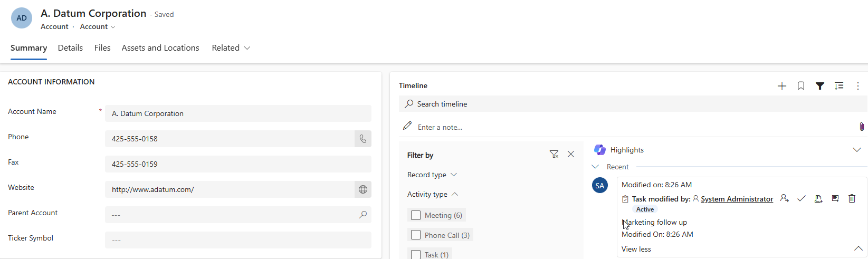This screenshot has width=868, height=259.
Task: Click the phone call icon beside Phone field
Action: pyautogui.click(x=363, y=139)
